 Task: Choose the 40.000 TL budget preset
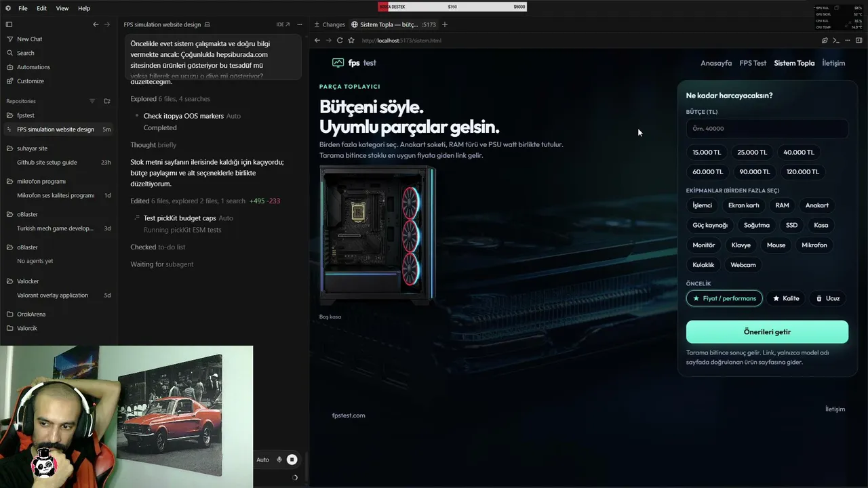click(x=799, y=152)
